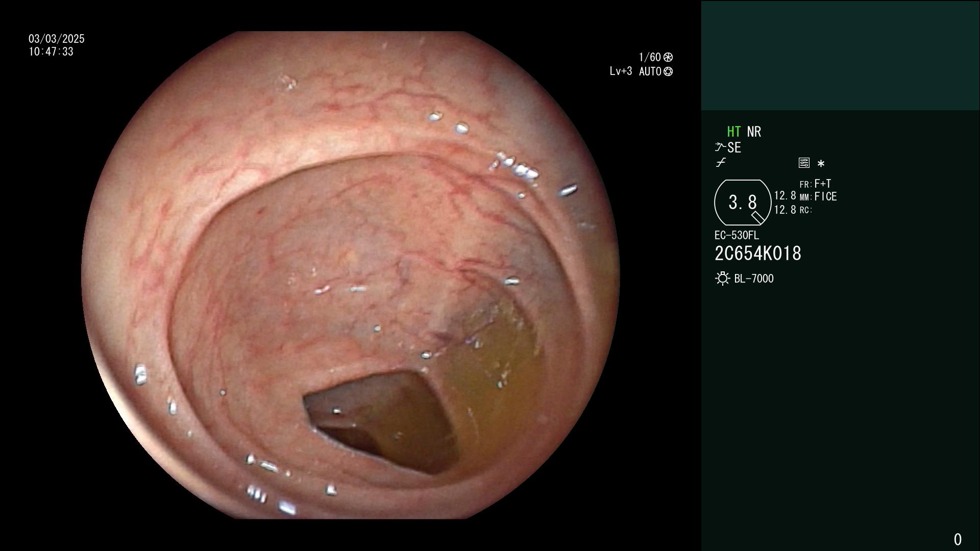The height and width of the screenshot is (551, 980).
Task: Click the AUTO exposure mode text
Action: (x=650, y=71)
